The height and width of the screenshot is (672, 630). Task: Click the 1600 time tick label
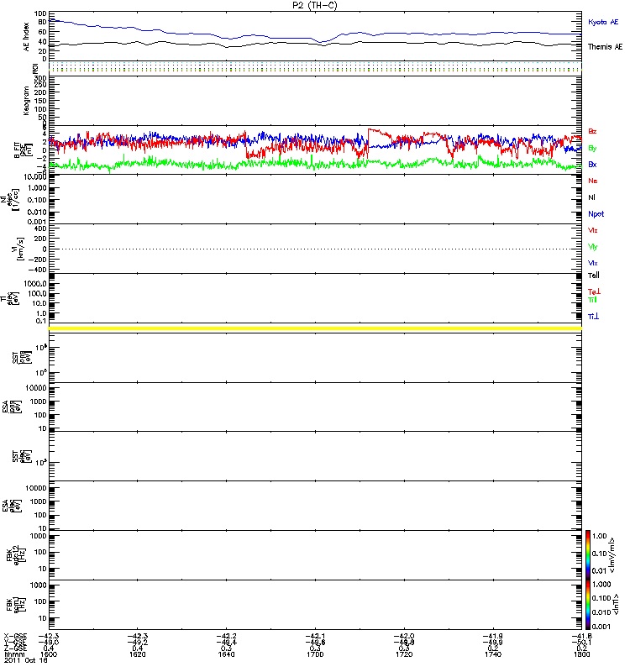[x=49, y=654]
